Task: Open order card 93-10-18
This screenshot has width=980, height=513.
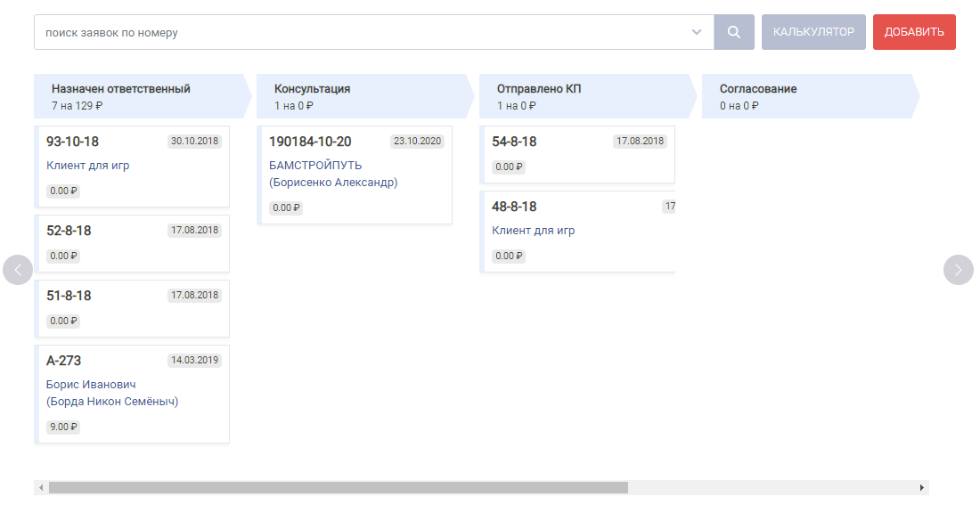Action: coord(132,167)
